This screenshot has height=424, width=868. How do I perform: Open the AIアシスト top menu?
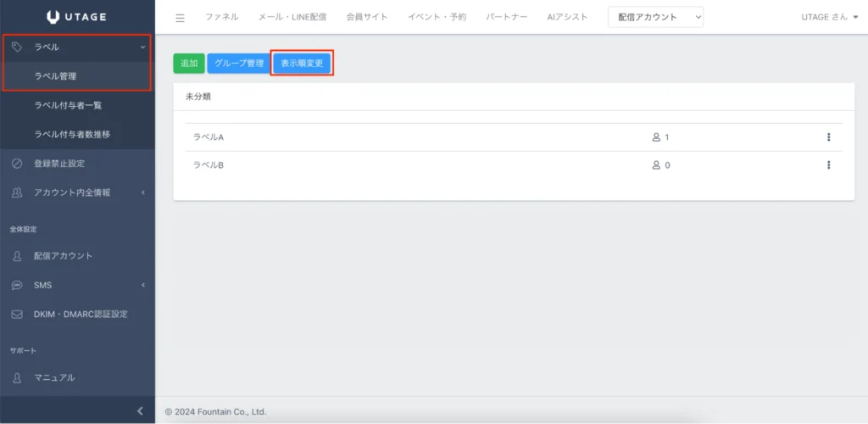567,17
